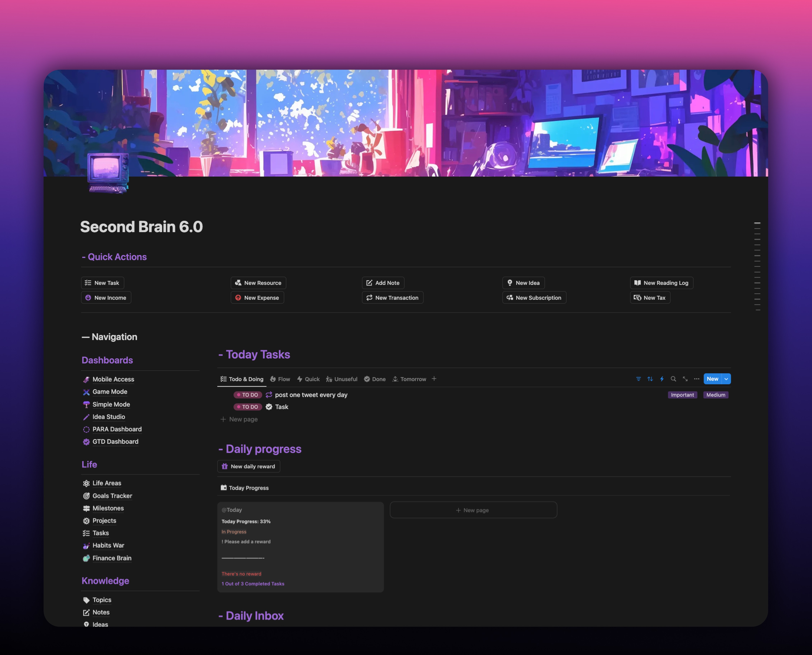This screenshot has height=655, width=812.
Task: Open the Important priority tag
Action: [x=682, y=395]
